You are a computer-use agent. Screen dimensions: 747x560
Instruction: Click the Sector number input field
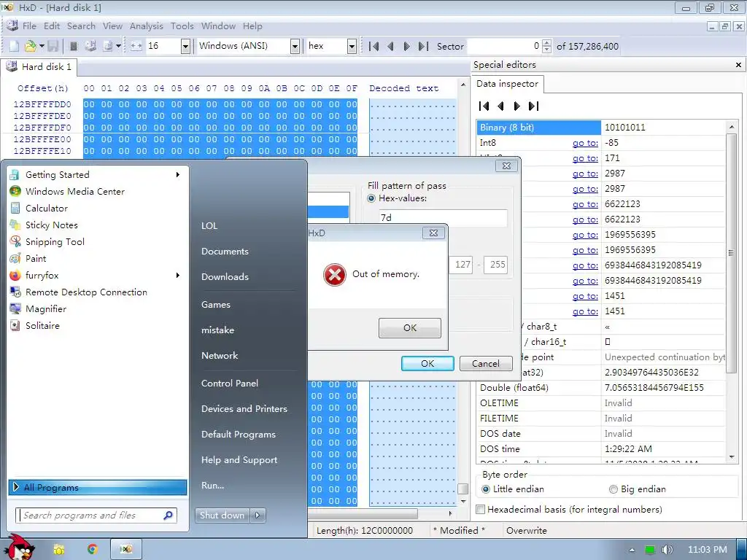click(504, 46)
